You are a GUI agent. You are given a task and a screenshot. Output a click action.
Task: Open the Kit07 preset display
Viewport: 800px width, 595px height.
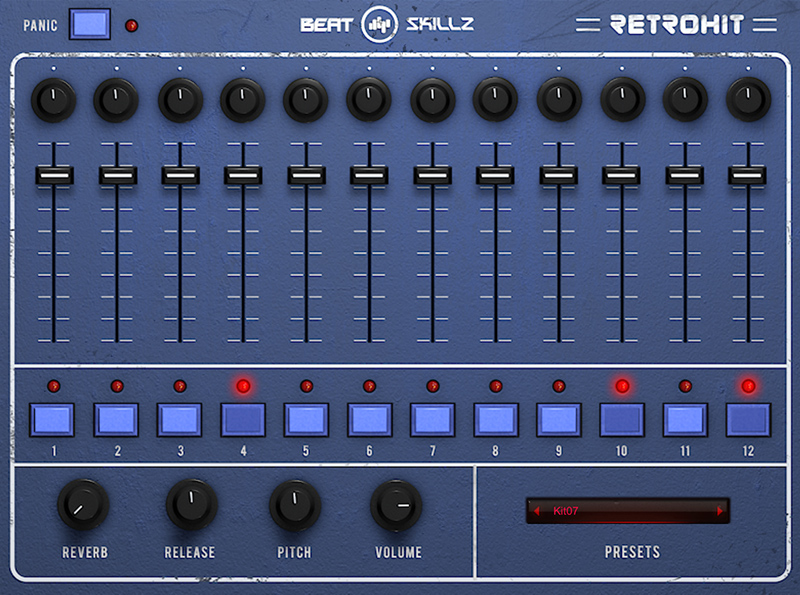[x=627, y=511]
